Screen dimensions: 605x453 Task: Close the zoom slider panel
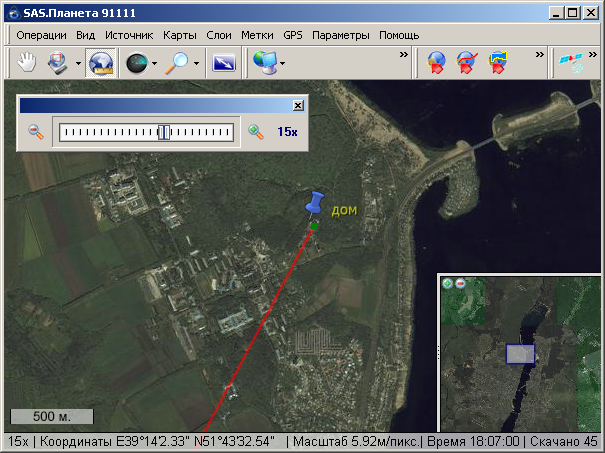(x=297, y=105)
